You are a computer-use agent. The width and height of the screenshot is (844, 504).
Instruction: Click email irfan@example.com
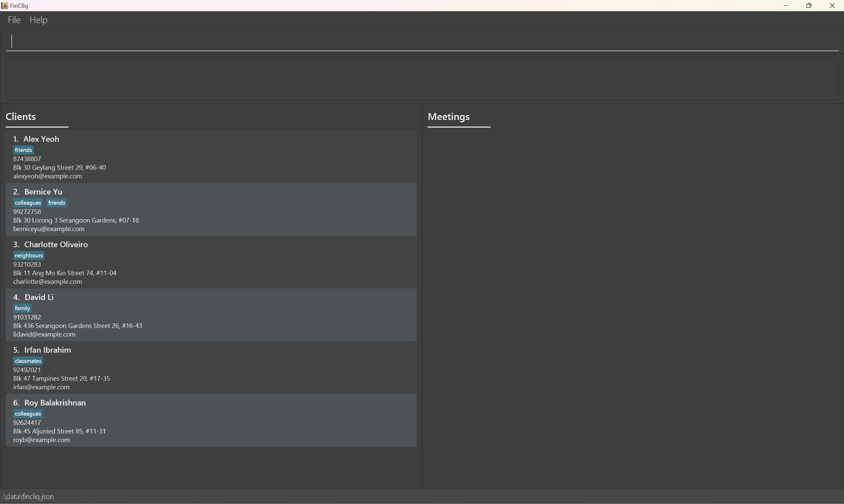tap(42, 387)
